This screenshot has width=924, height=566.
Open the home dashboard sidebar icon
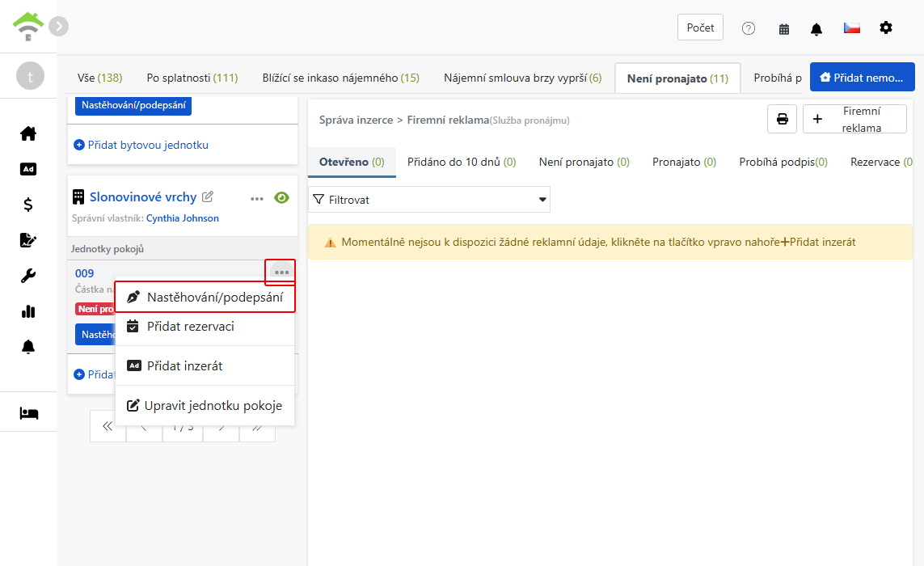pos(28,134)
